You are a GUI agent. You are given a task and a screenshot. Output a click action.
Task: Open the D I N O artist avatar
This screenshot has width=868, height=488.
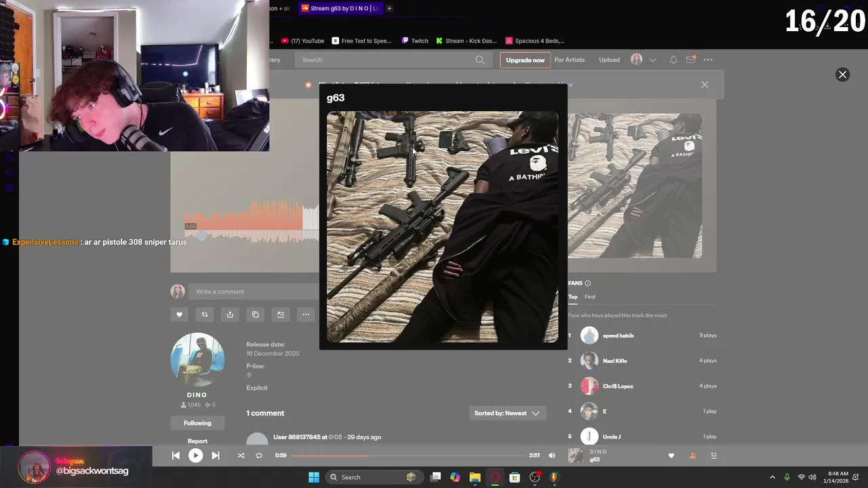(x=197, y=359)
